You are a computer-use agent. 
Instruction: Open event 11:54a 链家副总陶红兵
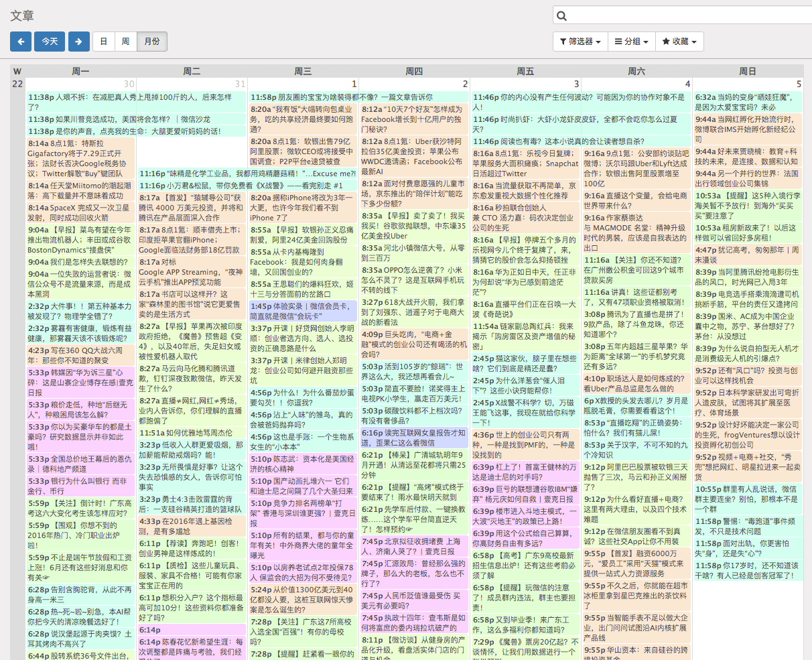pyautogui.click(x=525, y=336)
